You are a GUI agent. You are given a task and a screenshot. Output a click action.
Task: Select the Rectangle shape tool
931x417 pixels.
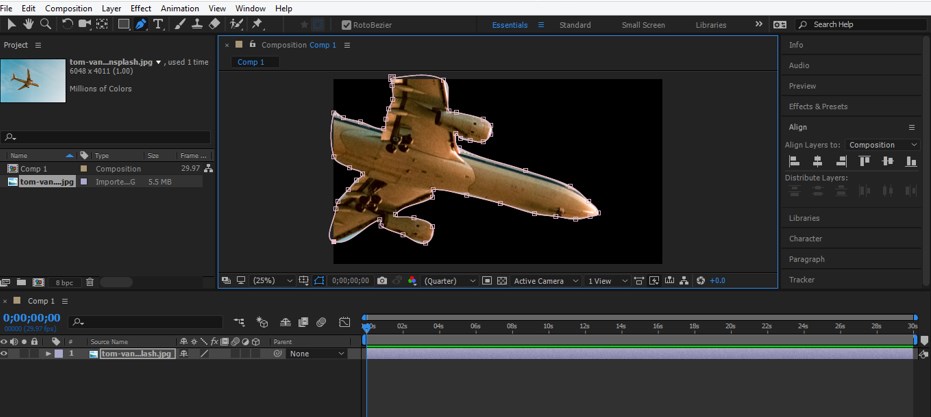[x=124, y=24]
